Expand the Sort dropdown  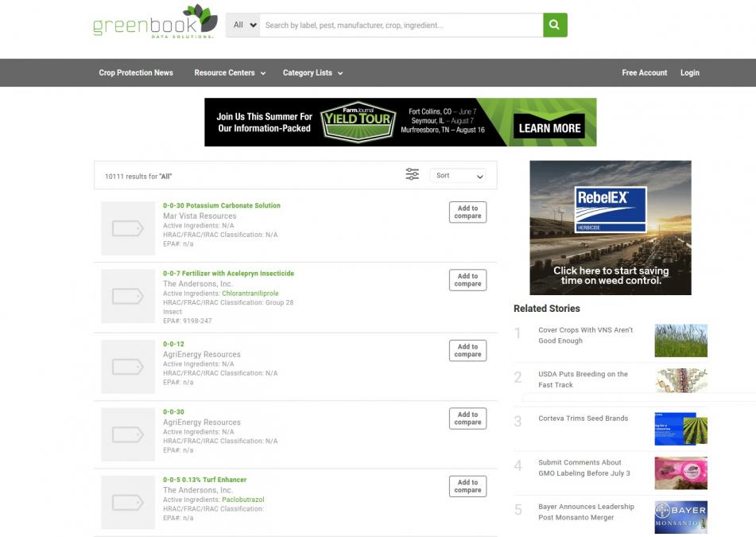(x=458, y=176)
